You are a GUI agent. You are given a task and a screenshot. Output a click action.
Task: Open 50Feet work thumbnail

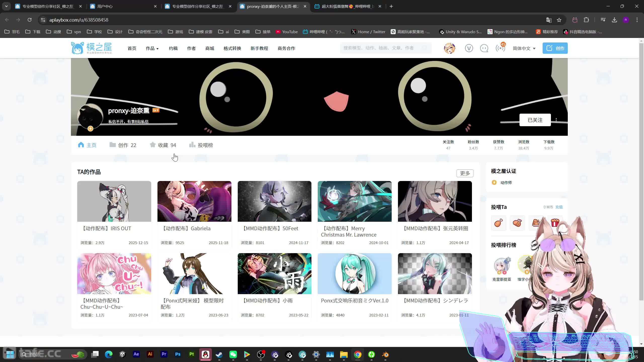coord(274,201)
